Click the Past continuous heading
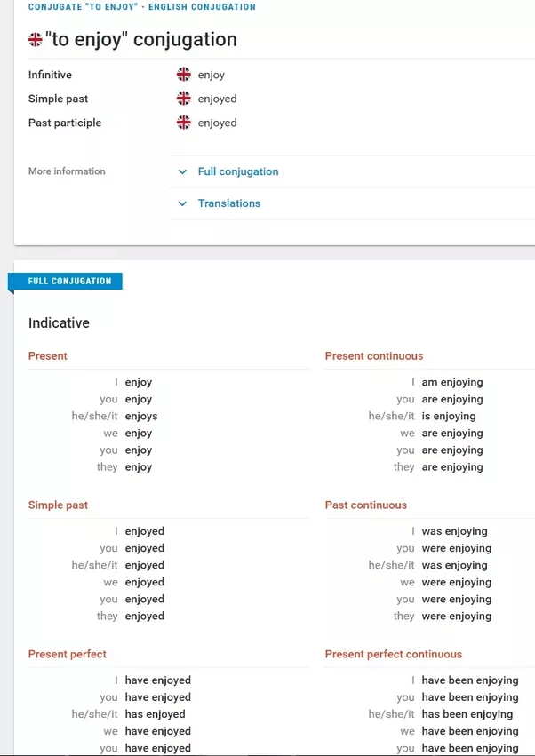The width and height of the screenshot is (535, 756). pyautogui.click(x=365, y=505)
